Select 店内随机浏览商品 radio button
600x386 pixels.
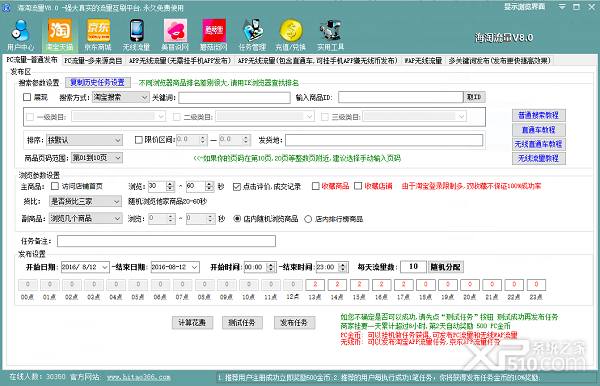point(237,219)
